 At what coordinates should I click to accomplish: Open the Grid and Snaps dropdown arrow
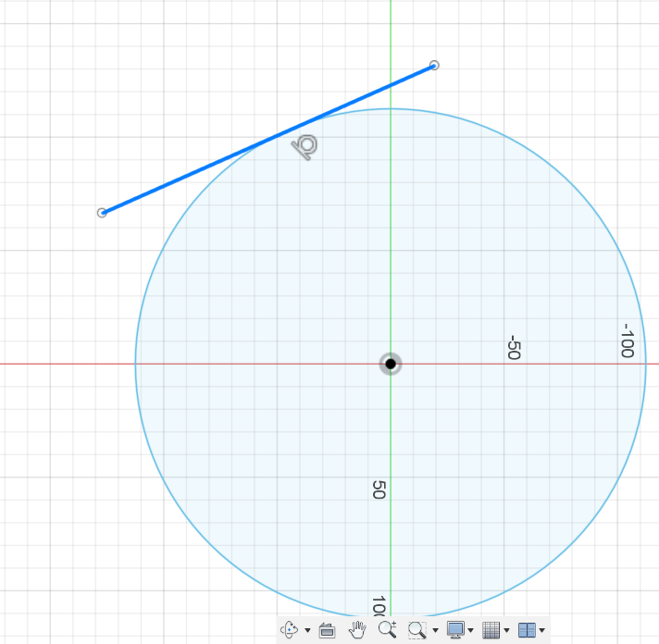(x=506, y=631)
